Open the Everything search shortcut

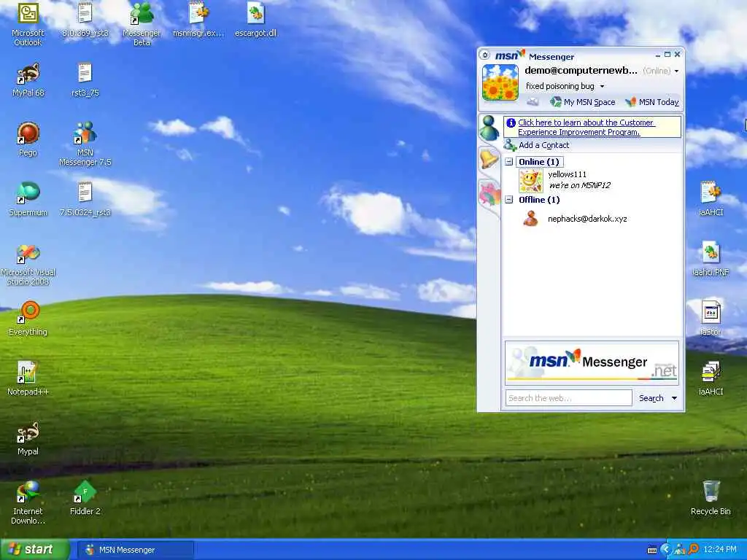(28, 319)
